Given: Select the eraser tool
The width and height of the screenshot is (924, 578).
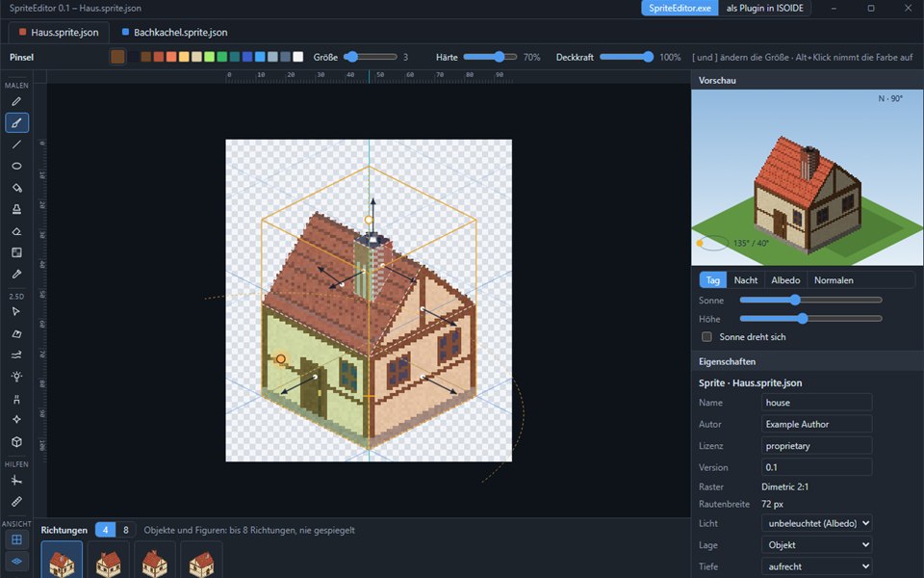Looking at the screenshot, I should click(16, 230).
